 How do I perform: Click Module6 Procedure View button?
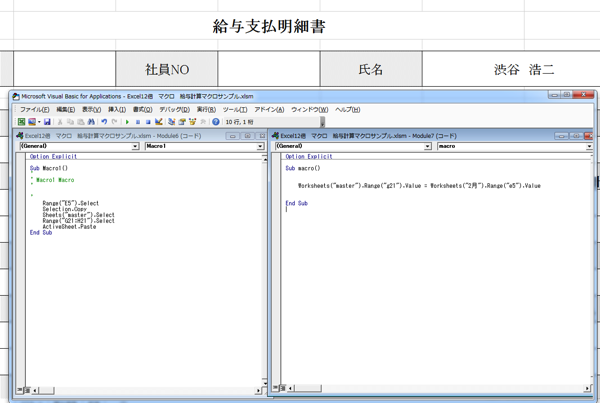click(x=19, y=390)
